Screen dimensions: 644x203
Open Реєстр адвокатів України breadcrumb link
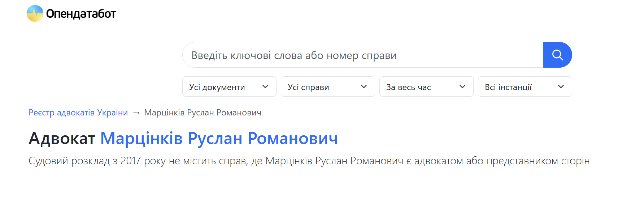pos(78,113)
